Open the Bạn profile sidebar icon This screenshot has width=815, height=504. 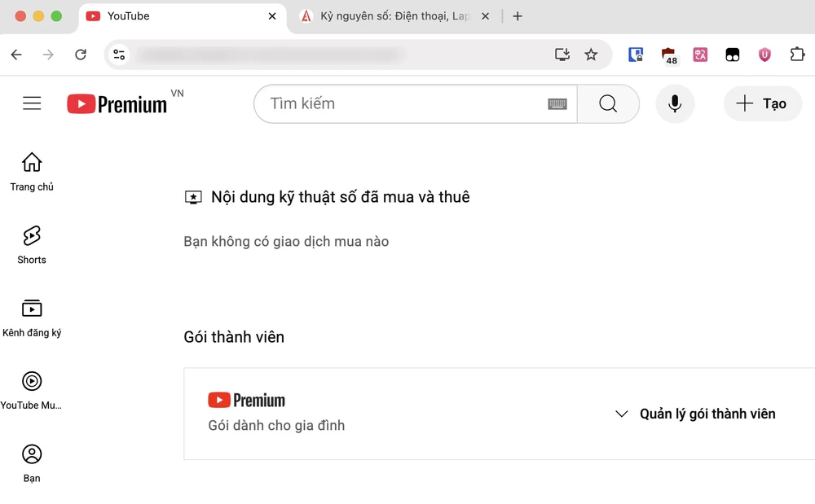click(x=32, y=453)
